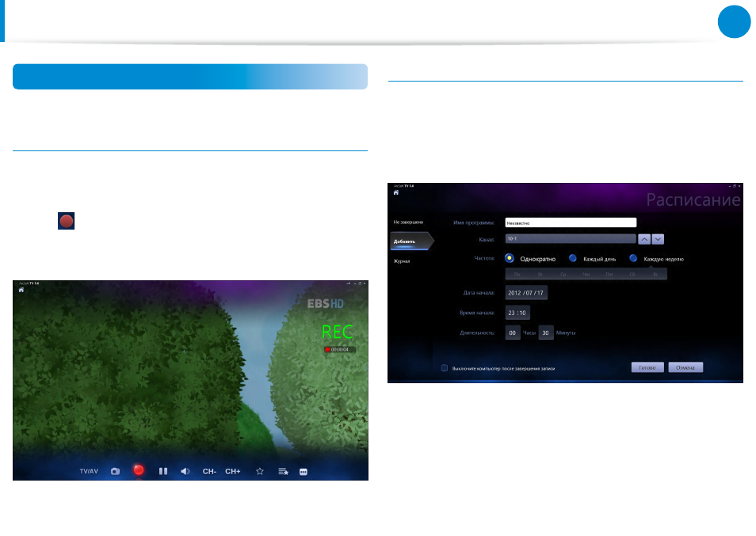Click the red record button in player bar
The image size is (756, 536).
point(139,470)
